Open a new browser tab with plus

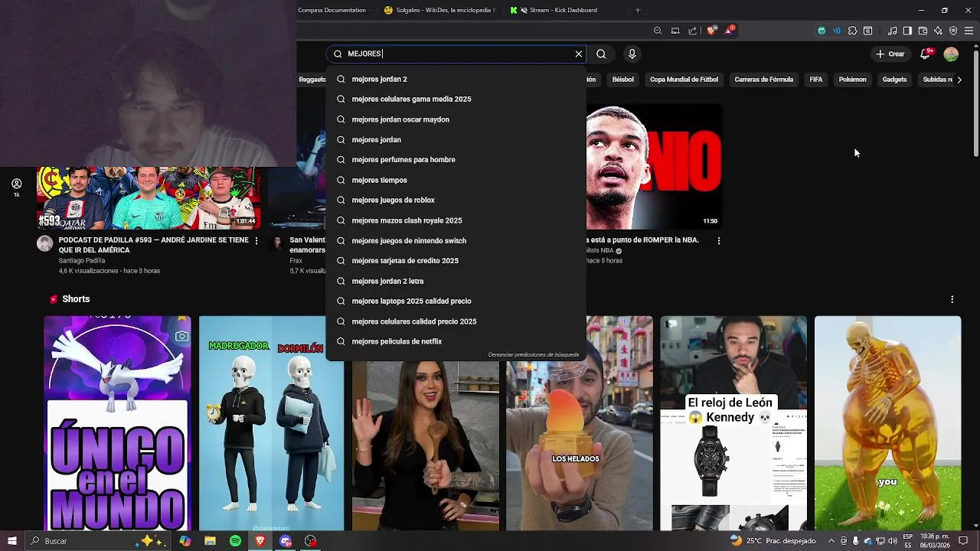click(x=638, y=10)
